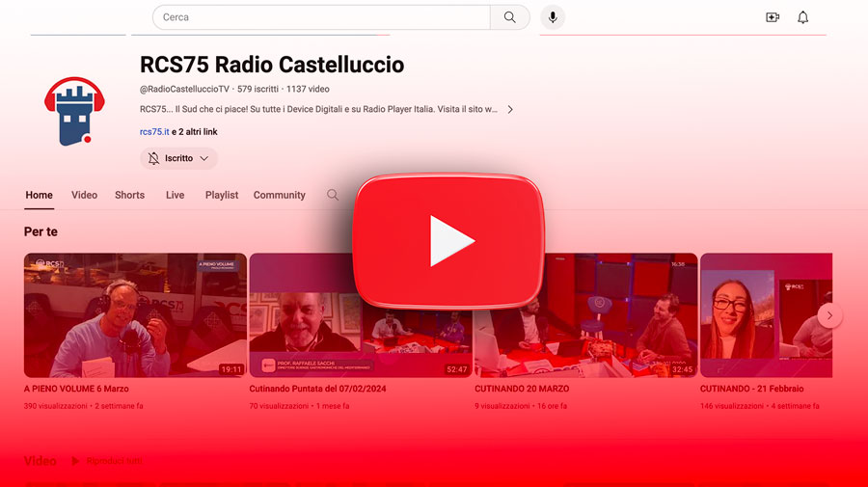The height and width of the screenshot is (487, 868).
Task: Click next arrow on Per te carousel
Action: (829, 315)
